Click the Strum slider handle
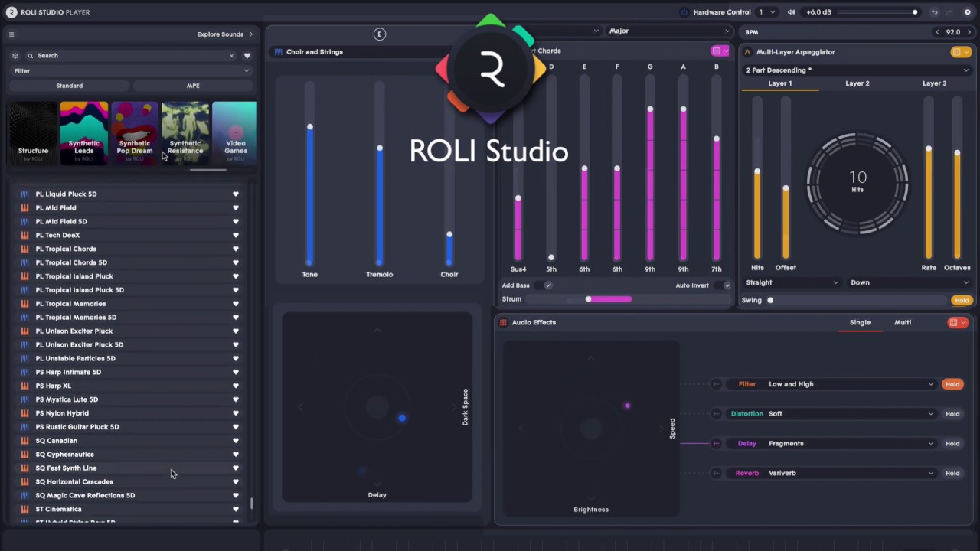The image size is (980, 551). 588,299
